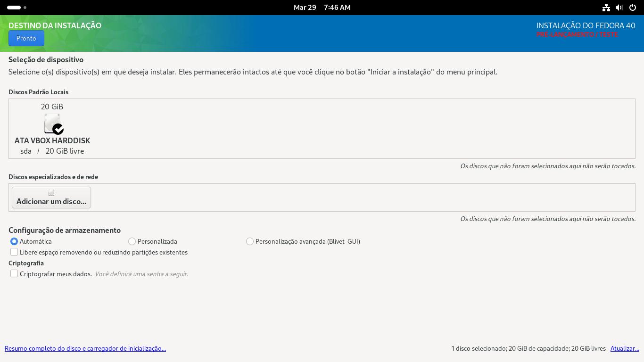
Task: Select the hard disk drive icon
Action: pyautogui.click(x=52, y=123)
